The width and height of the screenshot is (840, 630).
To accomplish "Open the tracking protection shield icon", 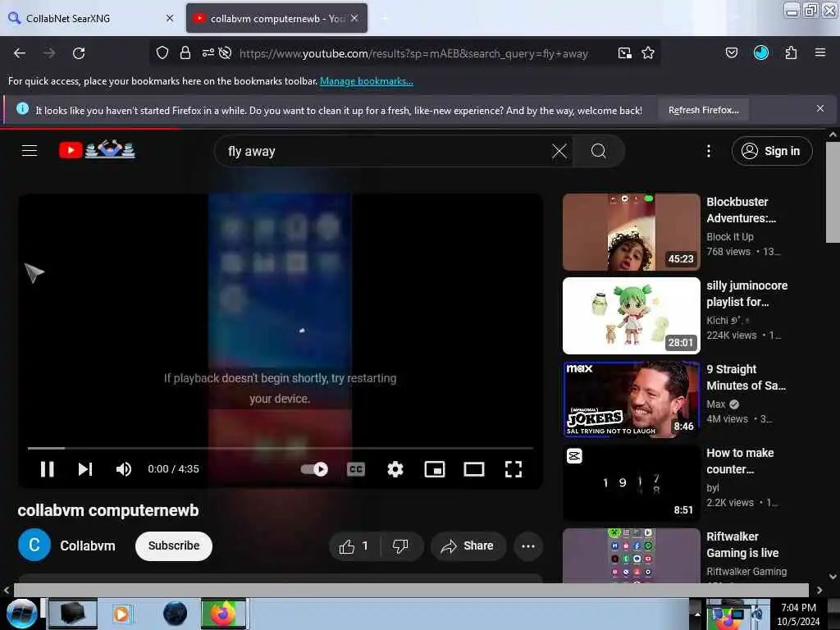I will coord(162,52).
